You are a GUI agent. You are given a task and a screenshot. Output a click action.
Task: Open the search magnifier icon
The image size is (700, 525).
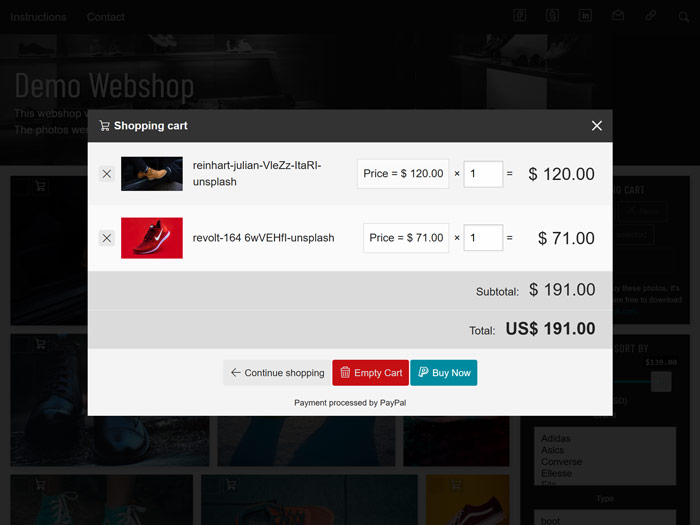pyautogui.click(x=683, y=17)
